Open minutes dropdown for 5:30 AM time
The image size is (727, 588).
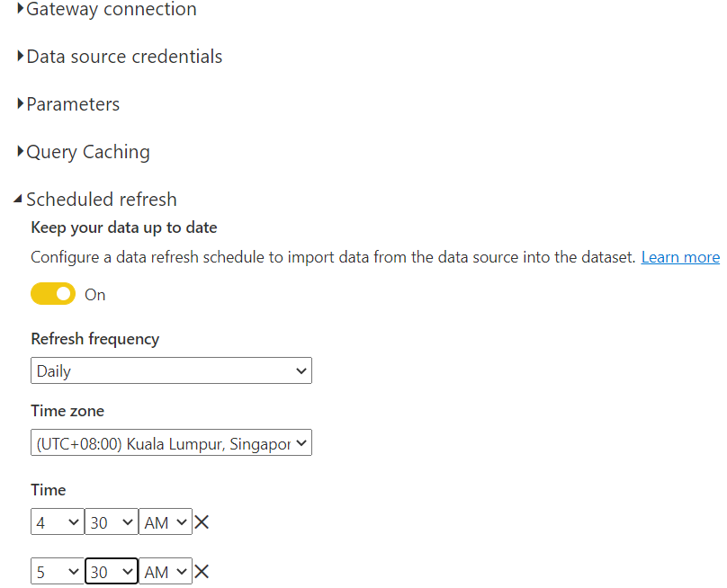112,571
